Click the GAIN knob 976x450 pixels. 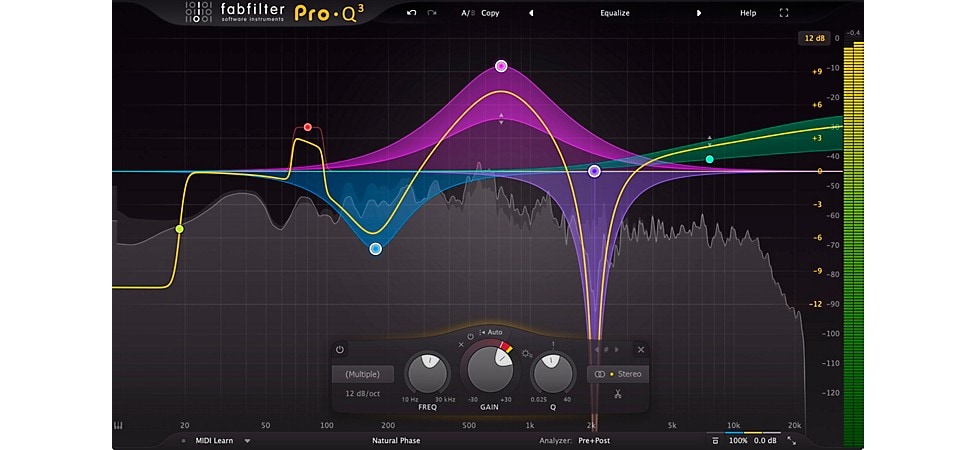click(490, 368)
